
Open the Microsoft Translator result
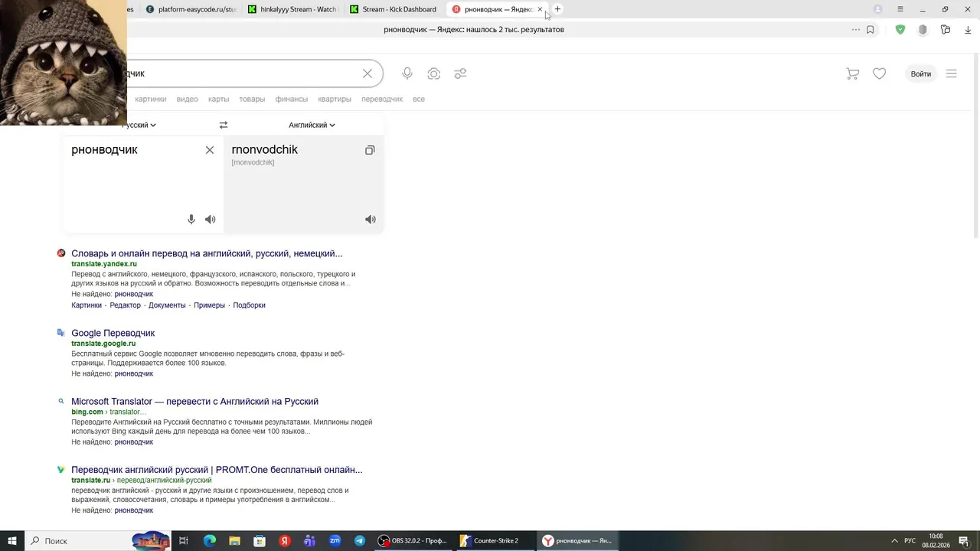point(194,401)
